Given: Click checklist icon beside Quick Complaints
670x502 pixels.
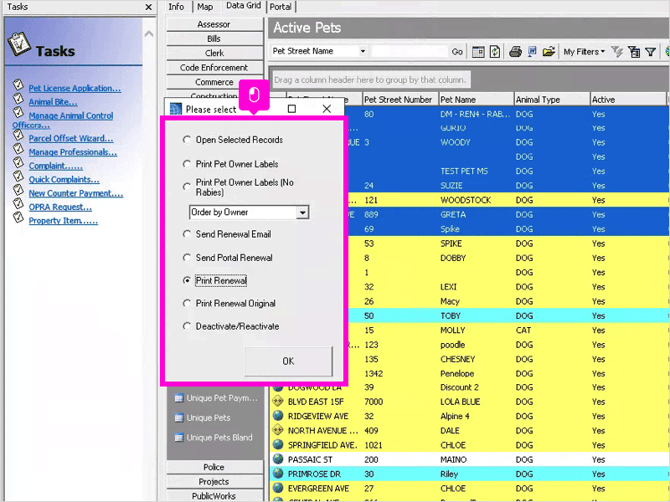Looking at the screenshot, I should pyautogui.click(x=18, y=176).
